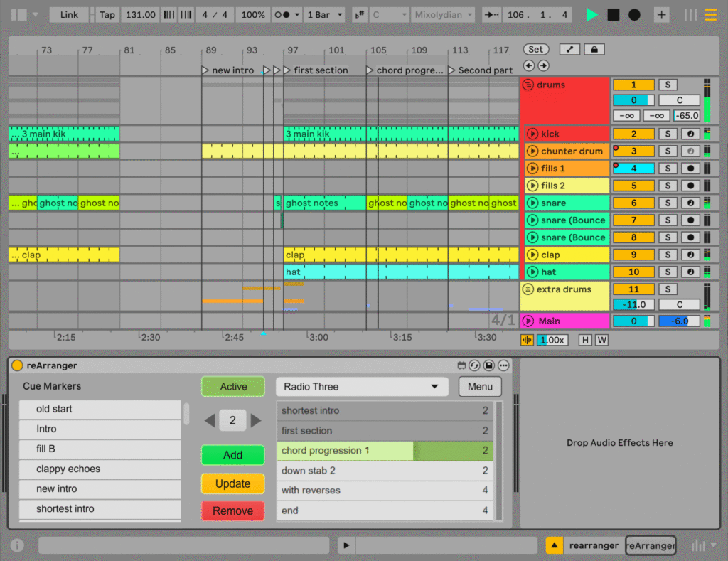Image resolution: width=728 pixels, height=561 pixels.
Task: Toggle the W track width button
Action: click(x=601, y=340)
